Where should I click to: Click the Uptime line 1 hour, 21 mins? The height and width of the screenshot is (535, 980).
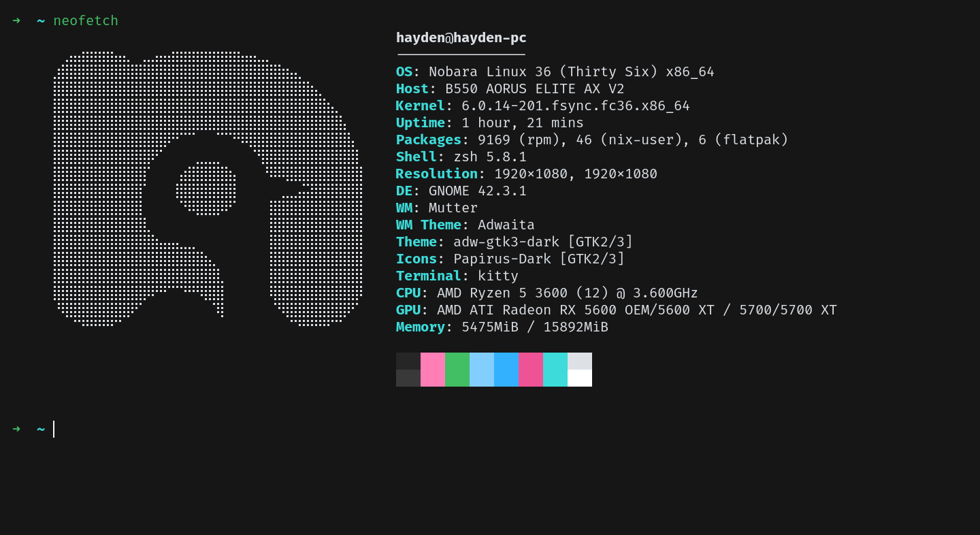click(490, 123)
